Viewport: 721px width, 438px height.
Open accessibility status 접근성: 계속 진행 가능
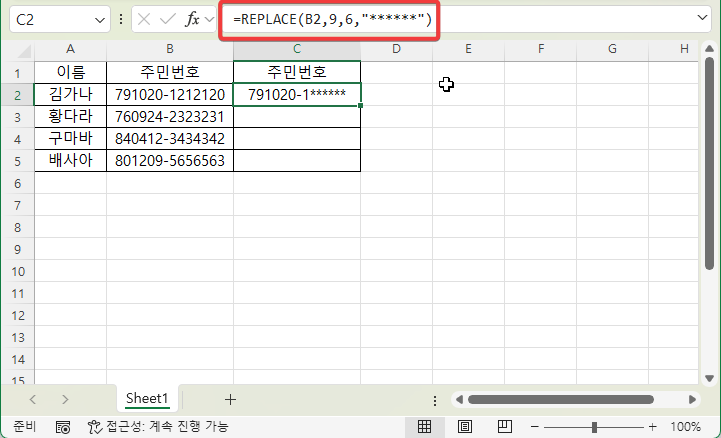(x=158, y=427)
